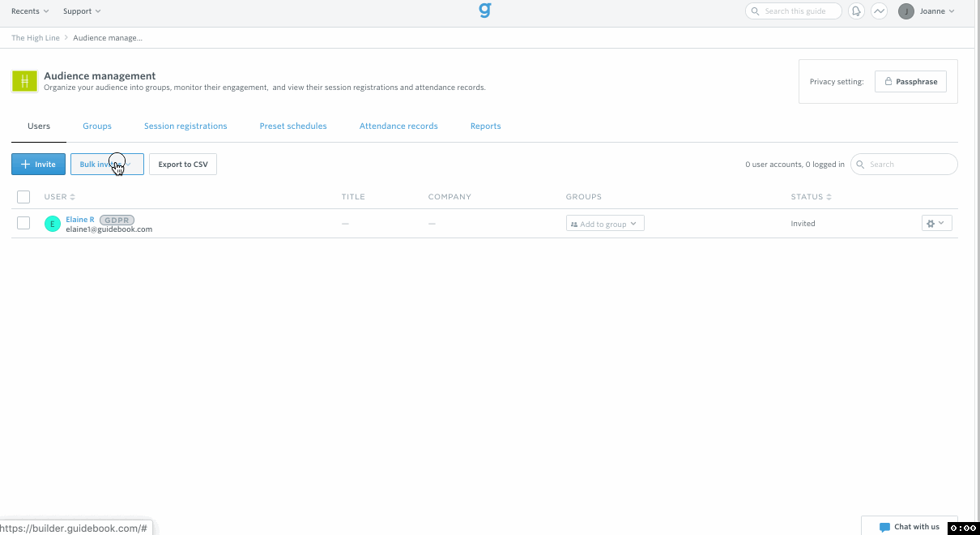Switch to the Groups tab

tap(96, 126)
